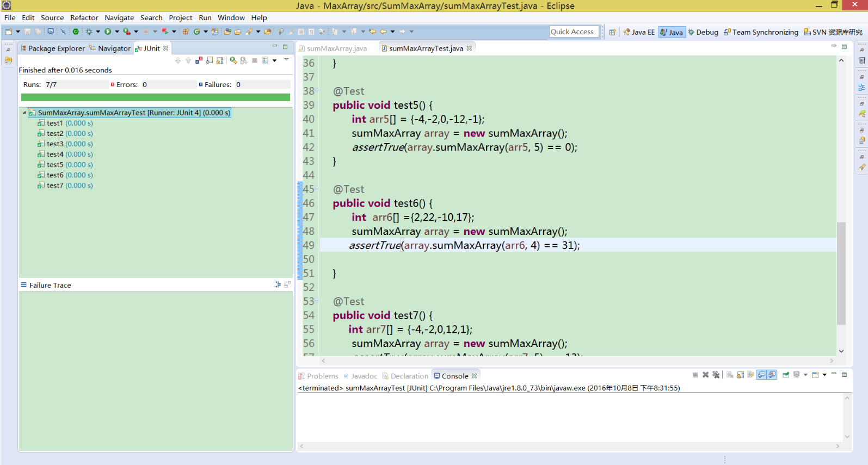Open the New wizard dropdown arrow in the toolbar

pyautogui.click(x=18, y=32)
